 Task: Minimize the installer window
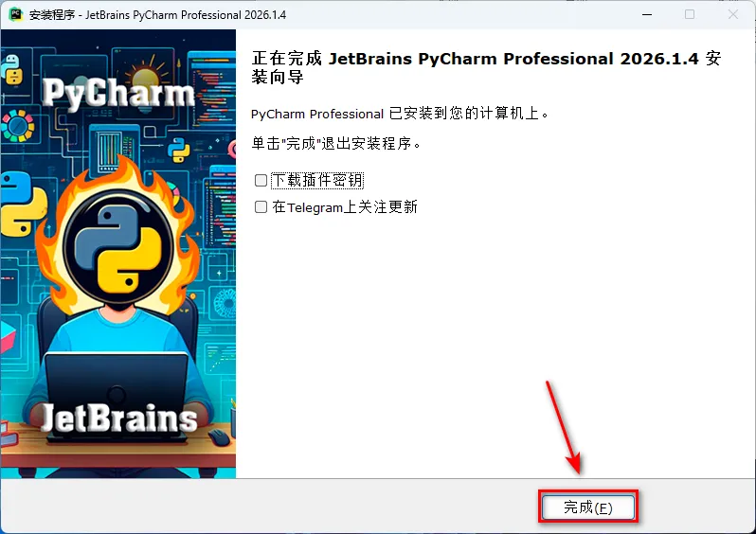(x=647, y=14)
